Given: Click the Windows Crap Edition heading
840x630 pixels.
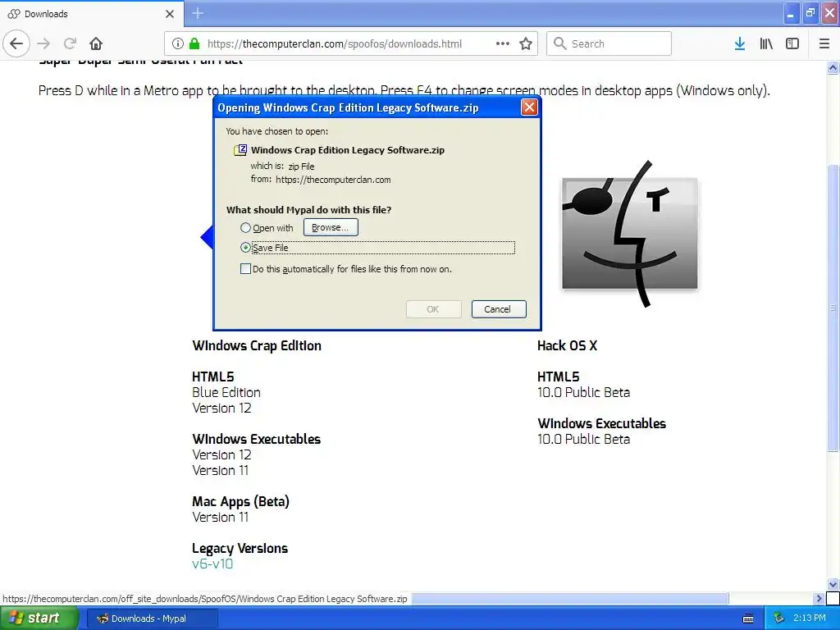Looking at the screenshot, I should click(257, 345).
